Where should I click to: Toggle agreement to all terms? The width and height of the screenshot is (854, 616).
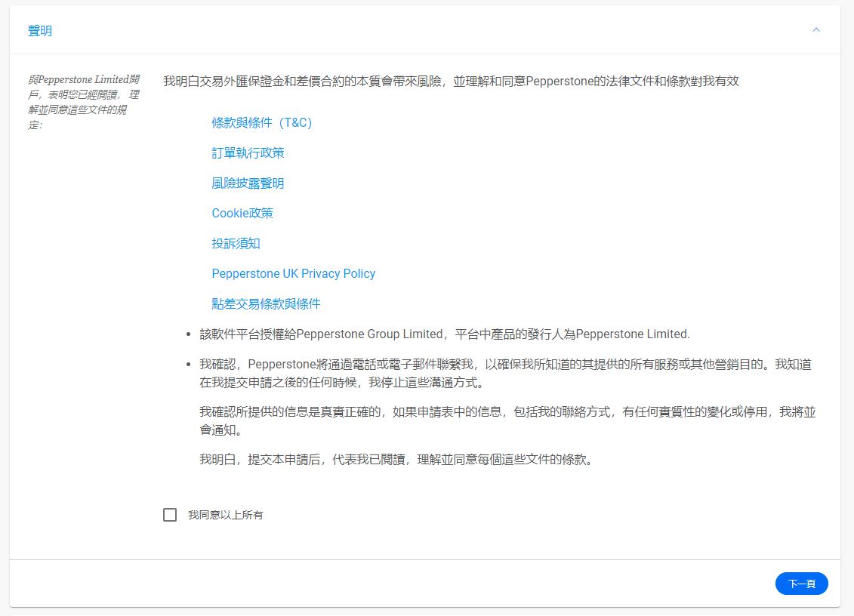click(x=169, y=515)
